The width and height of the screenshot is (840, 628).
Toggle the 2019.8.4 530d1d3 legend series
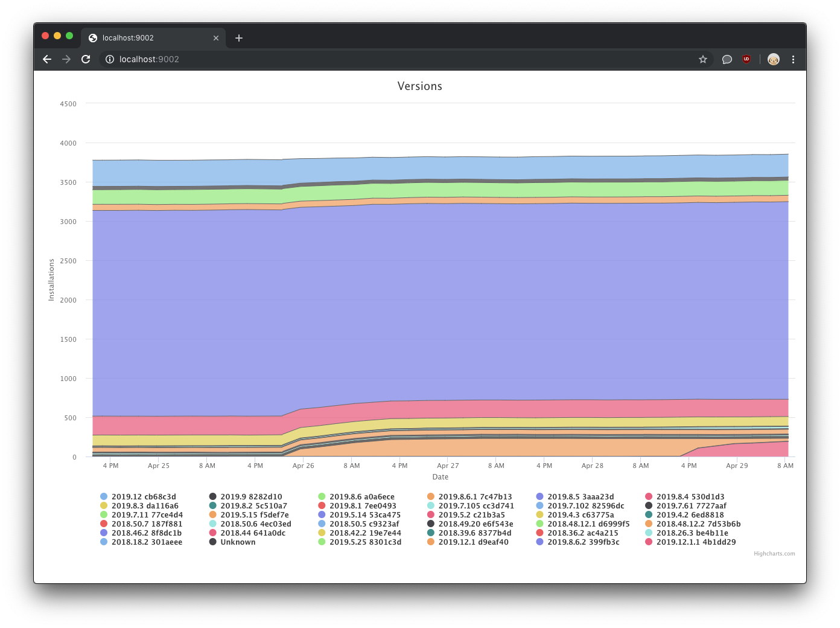pyautogui.click(x=685, y=497)
